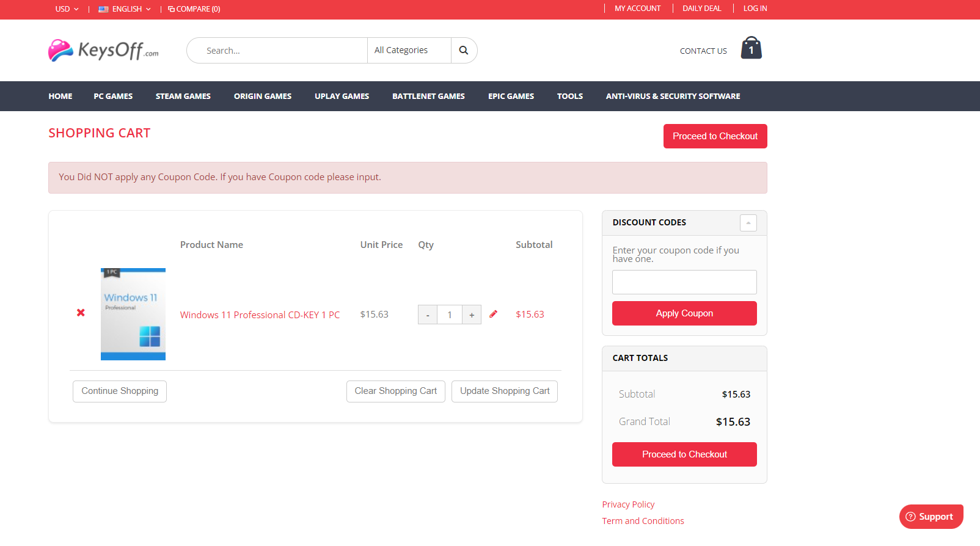Click Update Shopping Cart button

pos(505,391)
